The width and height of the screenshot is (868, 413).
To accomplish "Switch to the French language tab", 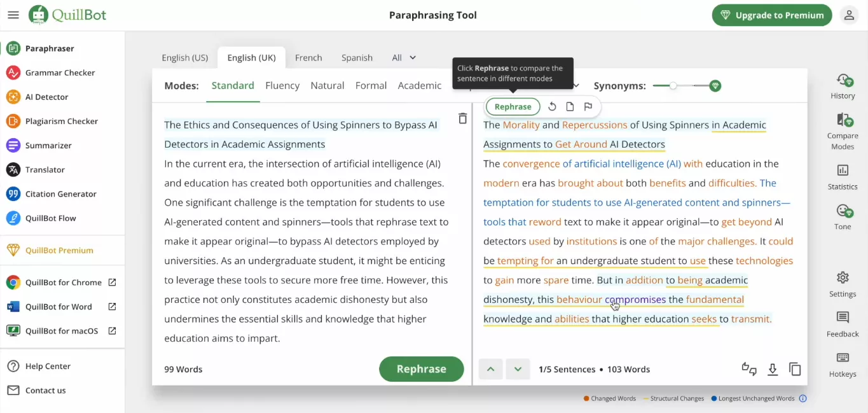I will pyautogui.click(x=308, y=57).
